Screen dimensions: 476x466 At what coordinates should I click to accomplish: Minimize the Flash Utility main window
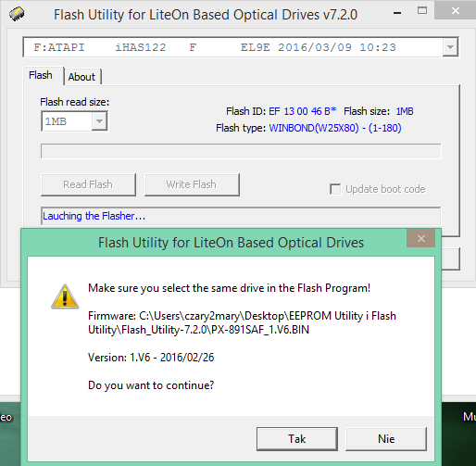tap(397, 13)
